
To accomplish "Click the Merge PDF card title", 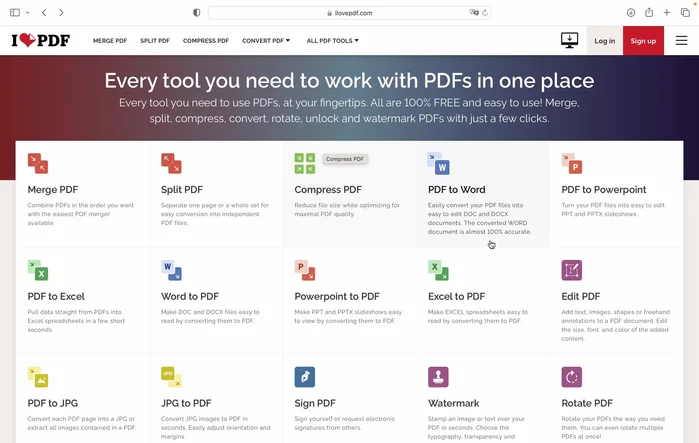I will click(53, 190).
